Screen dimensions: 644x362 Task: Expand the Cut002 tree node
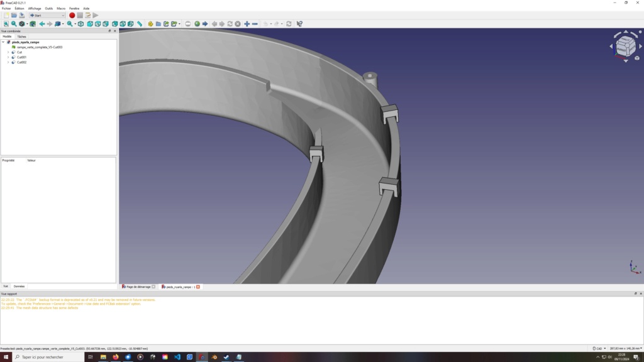point(8,62)
